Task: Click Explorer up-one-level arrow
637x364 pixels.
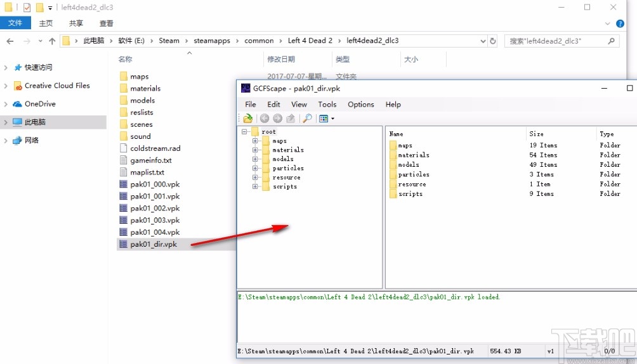Action: pyautogui.click(x=52, y=41)
